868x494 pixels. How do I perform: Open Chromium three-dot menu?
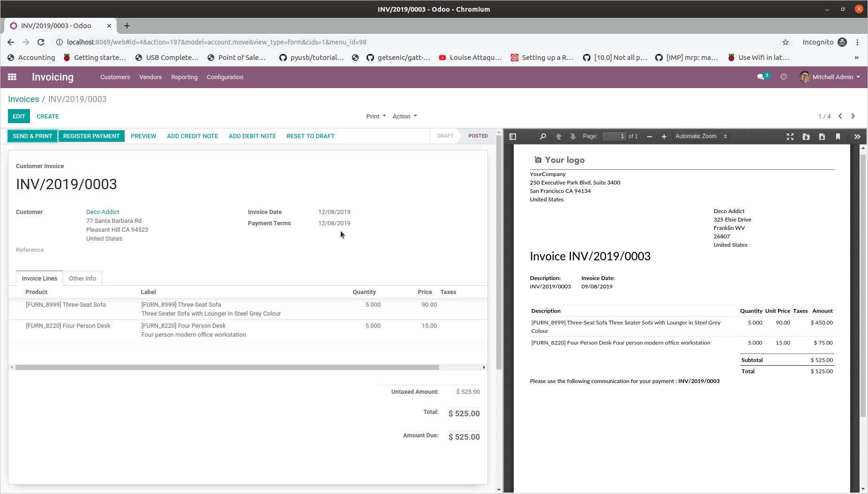857,42
